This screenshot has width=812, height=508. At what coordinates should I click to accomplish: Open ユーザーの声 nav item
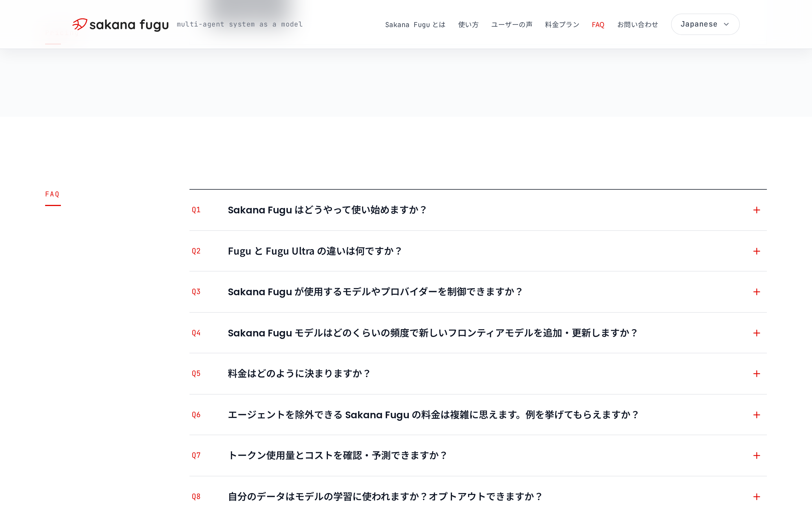point(512,25)
